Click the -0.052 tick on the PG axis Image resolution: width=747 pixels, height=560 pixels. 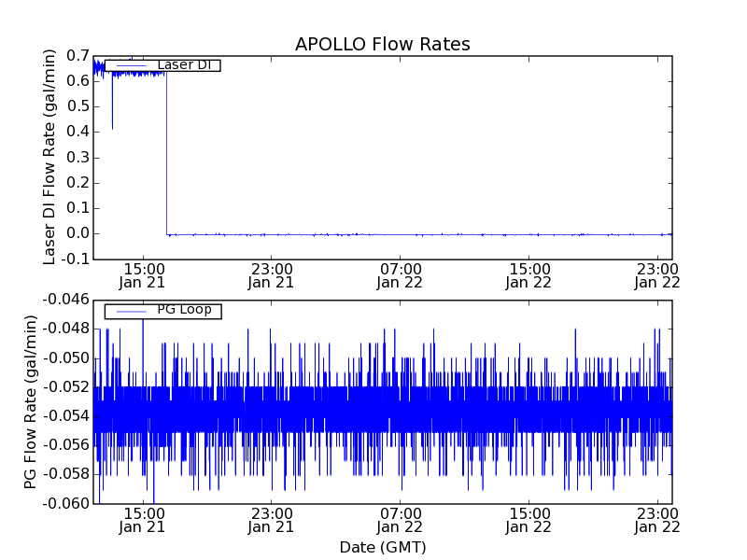click(66, 386)
